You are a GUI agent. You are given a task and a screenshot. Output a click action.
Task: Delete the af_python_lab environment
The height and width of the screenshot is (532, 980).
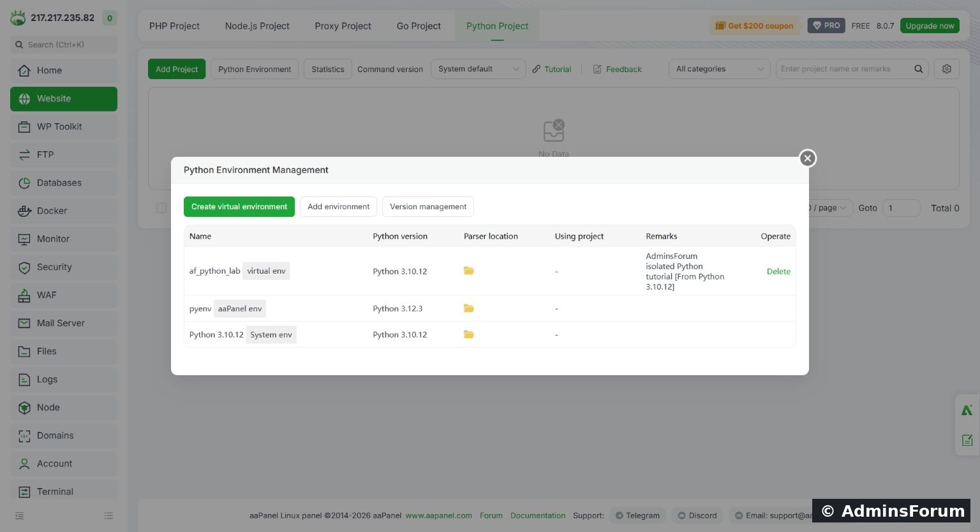778,271
